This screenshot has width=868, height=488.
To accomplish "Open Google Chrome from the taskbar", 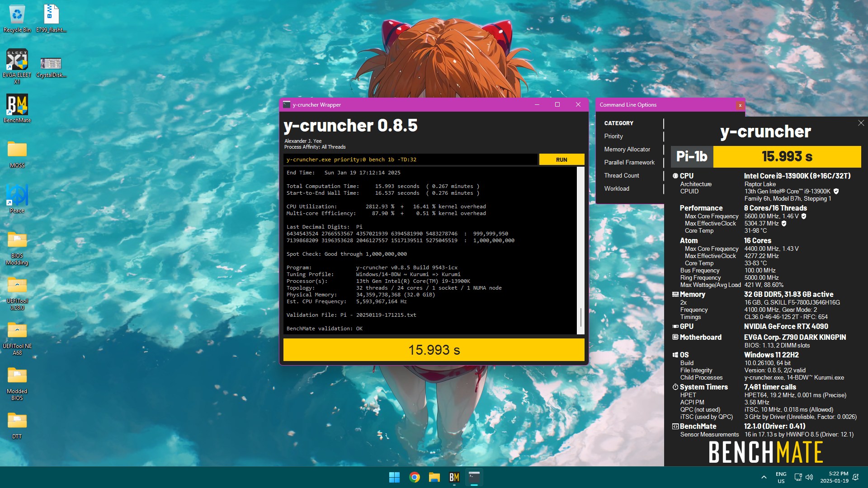I will 414,477.
